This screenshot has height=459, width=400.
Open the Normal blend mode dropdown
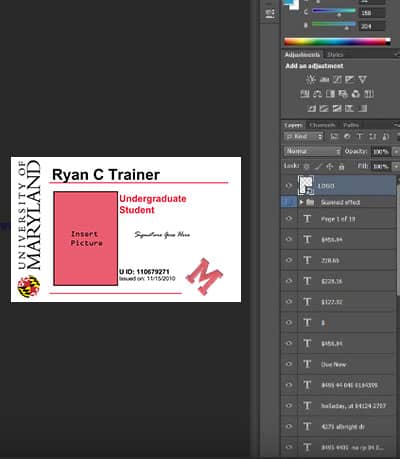point(313,151)
